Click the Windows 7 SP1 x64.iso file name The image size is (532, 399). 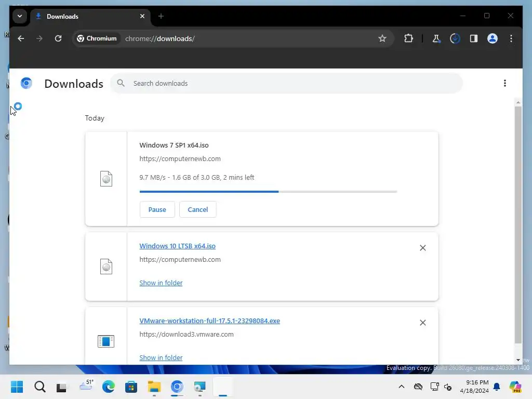click(174, 145)
